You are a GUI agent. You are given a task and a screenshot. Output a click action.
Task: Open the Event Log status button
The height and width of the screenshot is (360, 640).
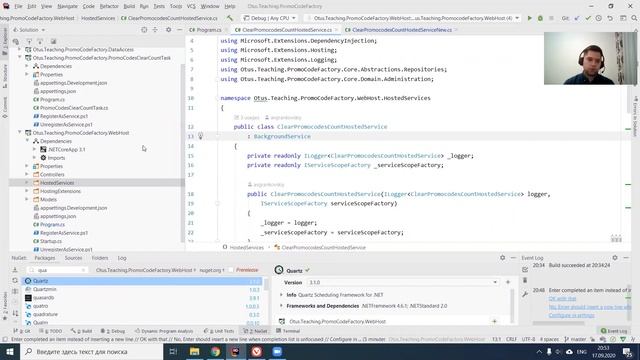point(614,331)
